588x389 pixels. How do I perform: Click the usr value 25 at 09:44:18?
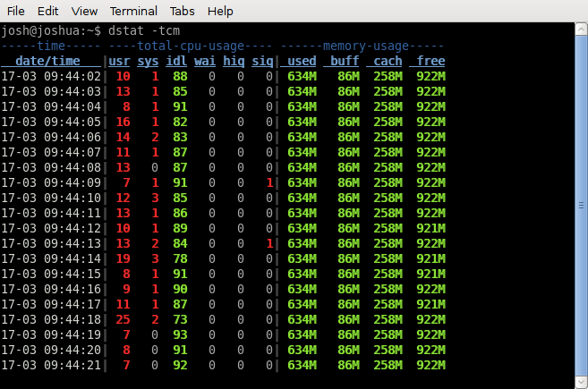click(123, 320)
